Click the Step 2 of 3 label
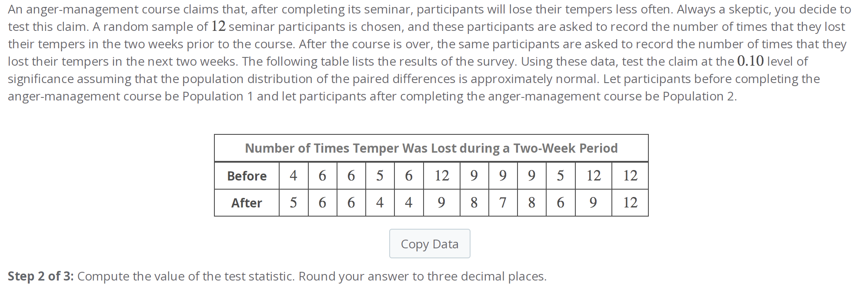The height and width of the screenshot is (294, 868). [x=41, y=276]
